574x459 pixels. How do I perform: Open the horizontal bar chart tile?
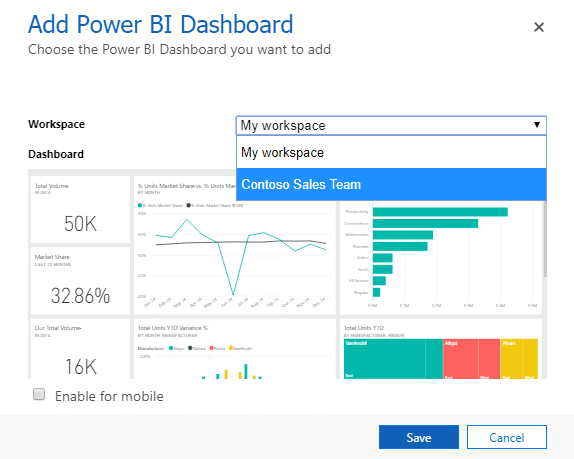pos(441,257)
